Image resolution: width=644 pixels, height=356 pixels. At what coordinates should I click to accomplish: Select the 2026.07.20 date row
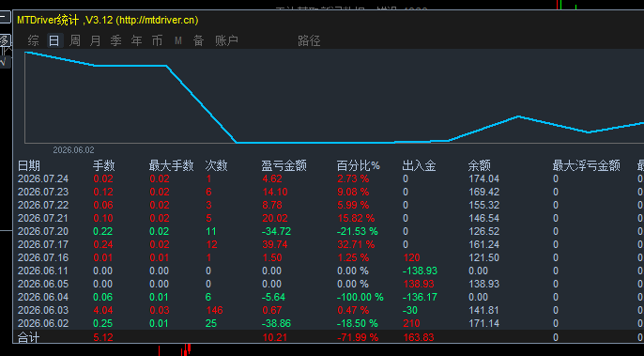click(x=43, y=231)
